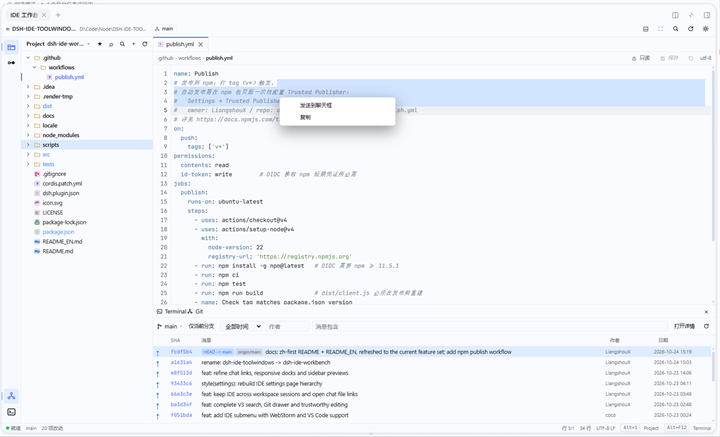
Task: Select commit a1631a4 rename row
Action: coord(433,363)
